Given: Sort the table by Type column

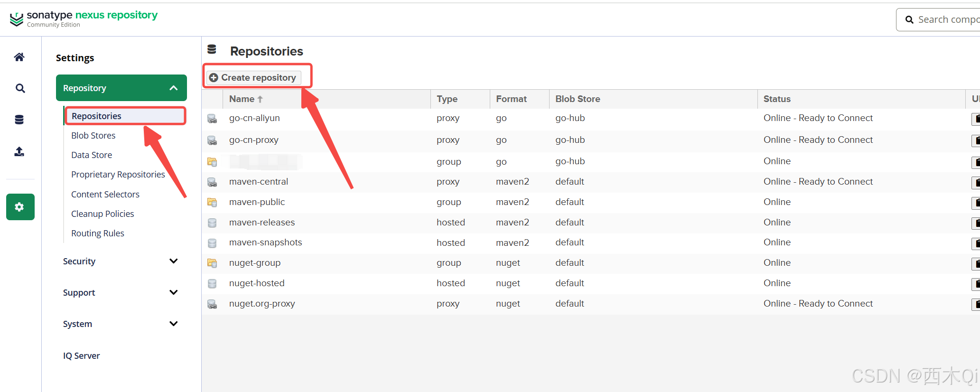Looking at the screenshot, I should [460, 99].
